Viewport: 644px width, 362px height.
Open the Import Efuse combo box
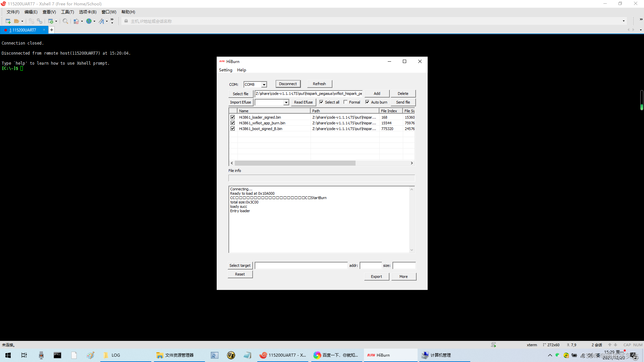(286, 102)
